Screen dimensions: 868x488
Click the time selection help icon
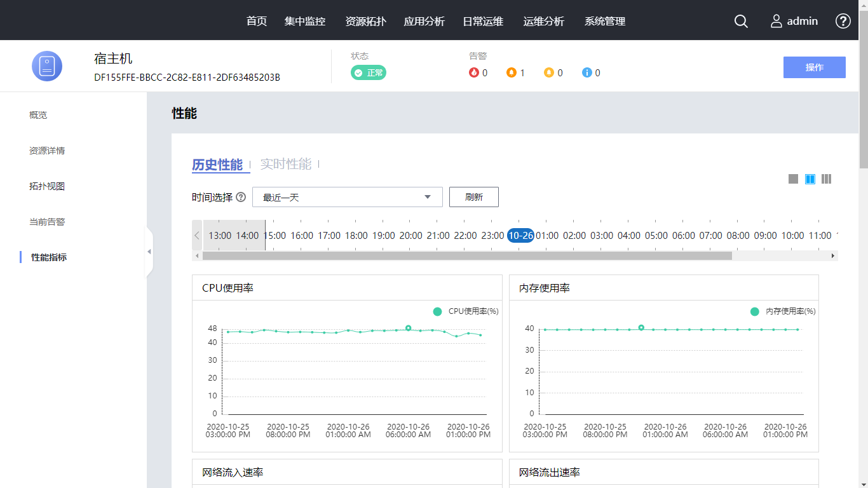point(241,197)
